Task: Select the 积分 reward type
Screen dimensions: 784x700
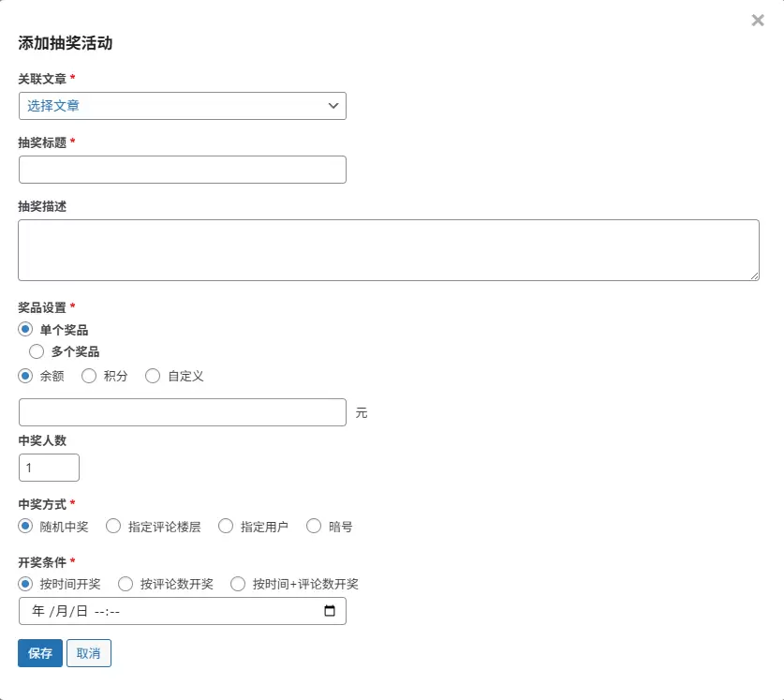Action: 89,376
